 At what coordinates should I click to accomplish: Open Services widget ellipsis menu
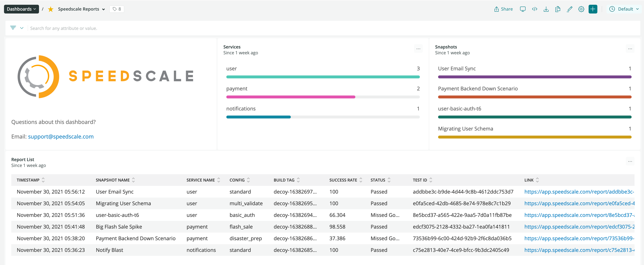[418, 49]
